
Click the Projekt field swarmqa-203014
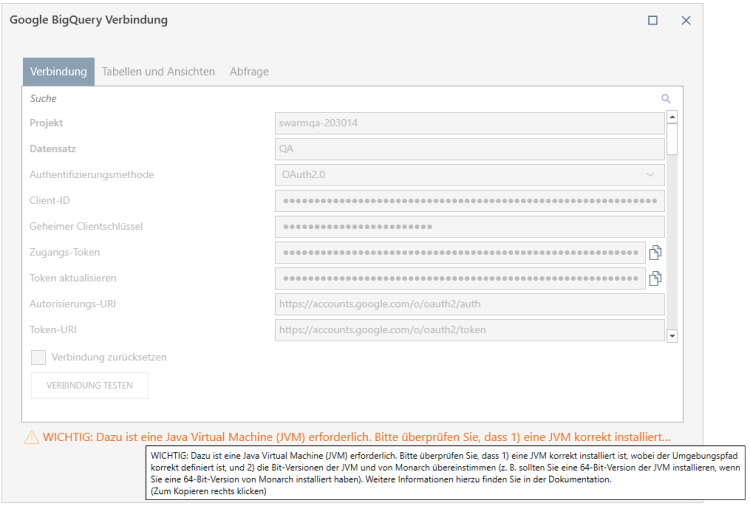pos(470,123)
